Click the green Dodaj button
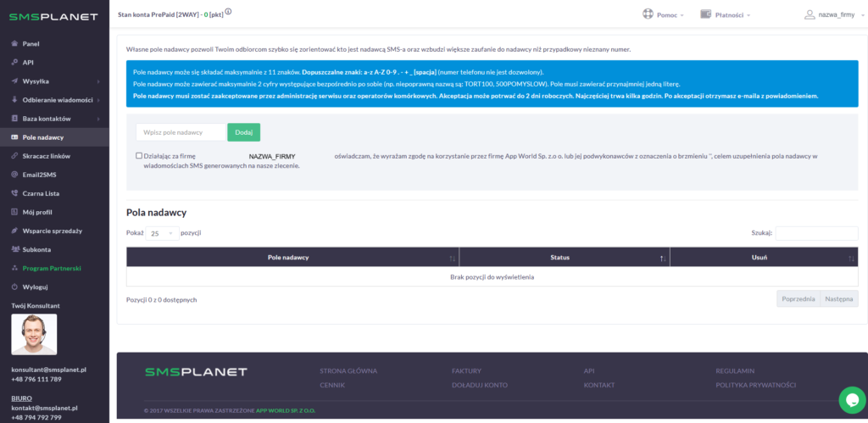The image size is (868, 423). tap(243, 132)
